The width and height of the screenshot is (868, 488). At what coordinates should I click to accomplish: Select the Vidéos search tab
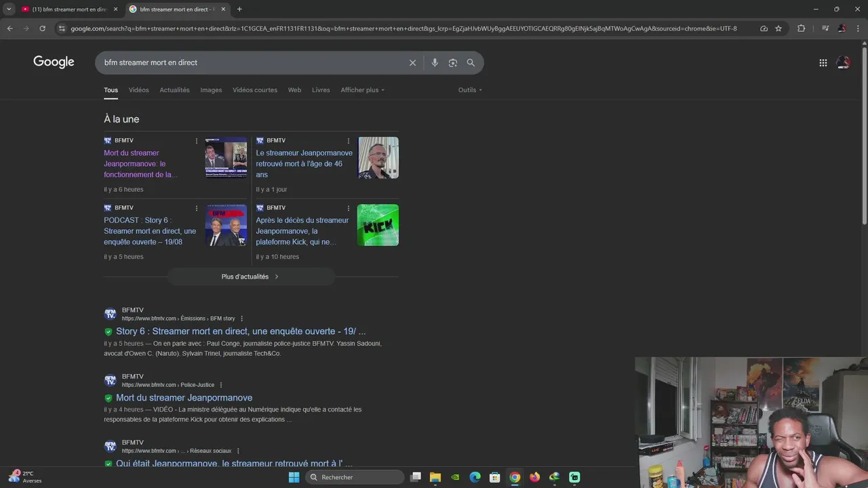[138, 90]
